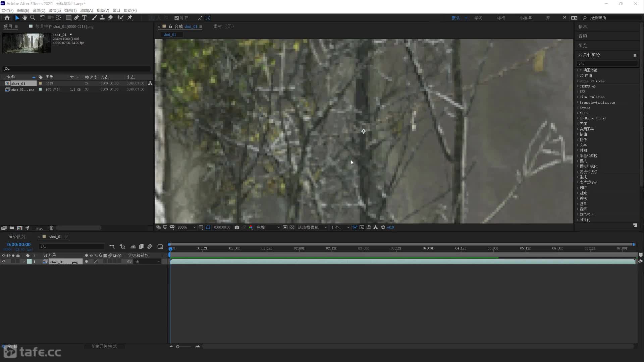
Task: Toggle the 对齐 snapping checkbox
Action: coord(176,18)
